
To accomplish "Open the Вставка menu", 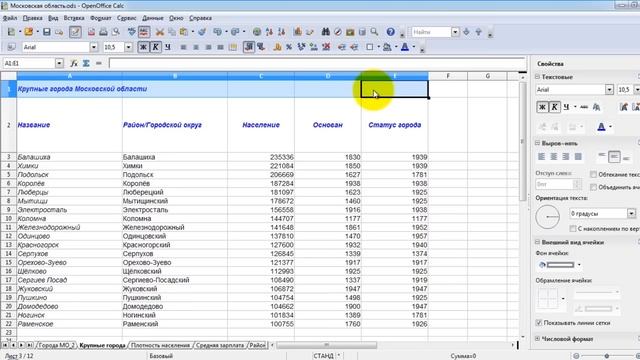I will point(74,18).
